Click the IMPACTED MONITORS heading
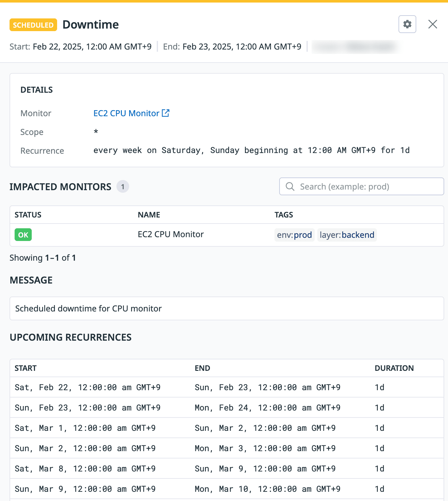The image size is (448, 501). (x=60, y=187)
